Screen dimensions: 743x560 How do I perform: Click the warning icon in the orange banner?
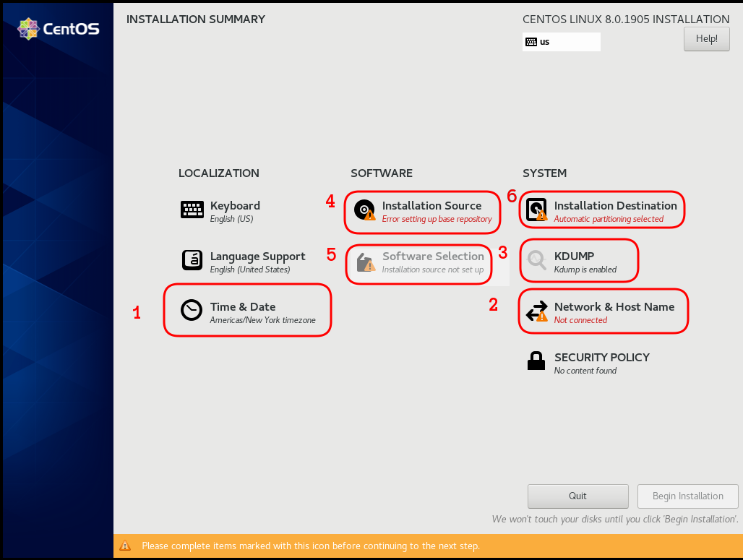tap(124, 546)
